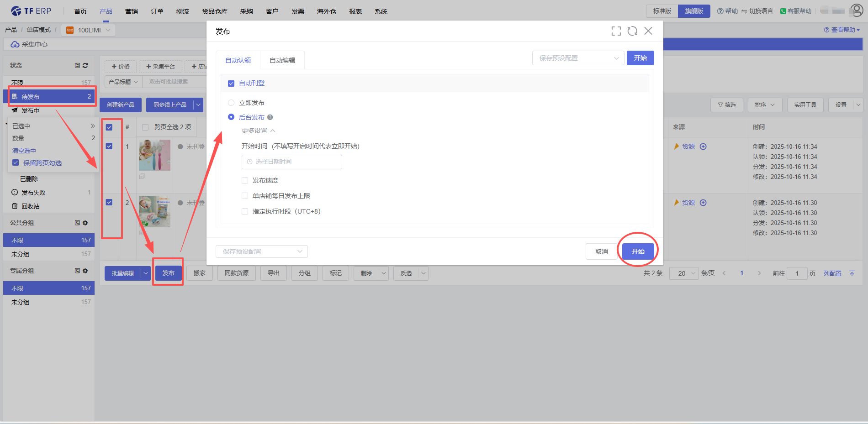Click the plus icon next to first 货源
This screenshot has width=868, height=424.
pos(703,147)
